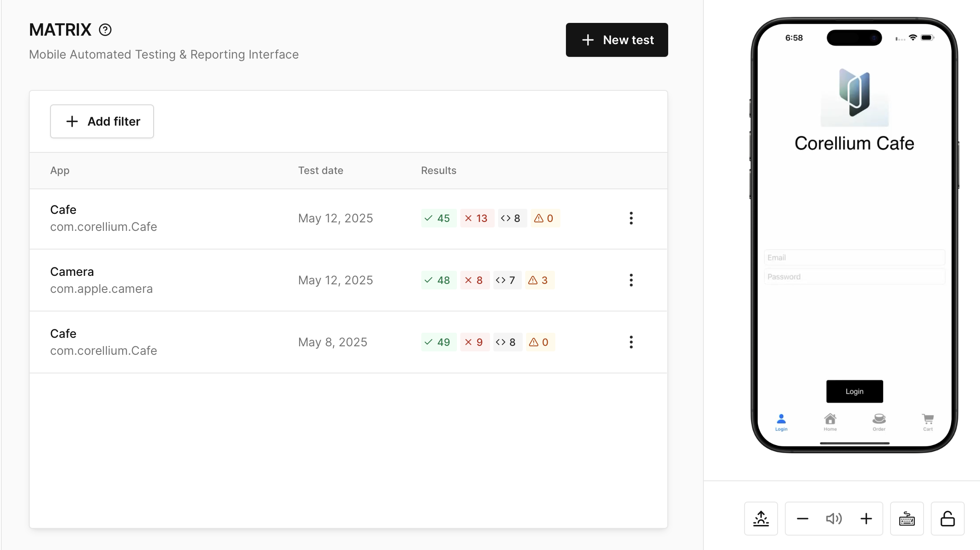Click the phone home indicator bar
Screen dimensions: 980x550
[x=854, y=443]
